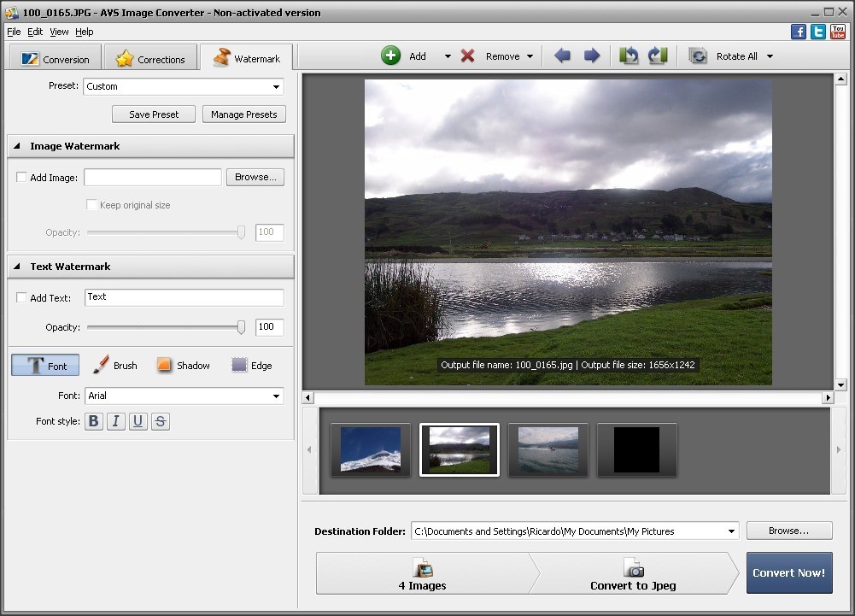Open the Rotate All dropdown menu
This screenshot has width=855, height=616.
pos(770,56)
